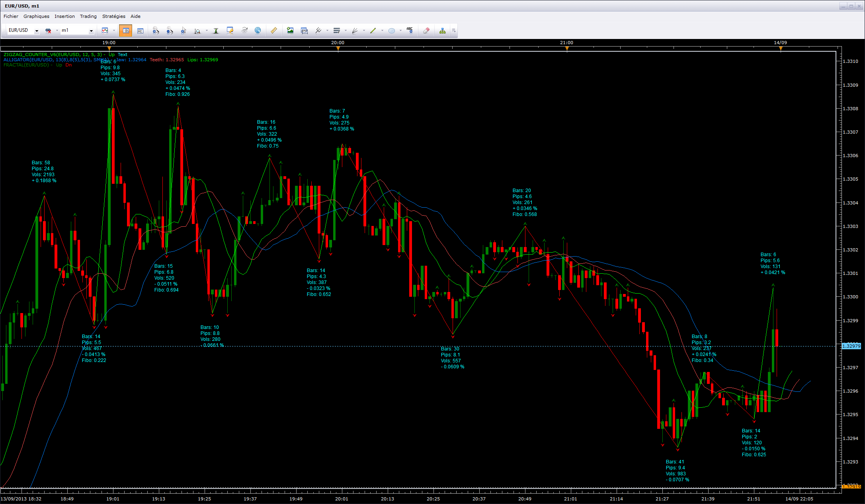Click the 1.3310 price axis label
Image resolution: width=865 pixels, height=504 pixels.
[x=850, y=61]
